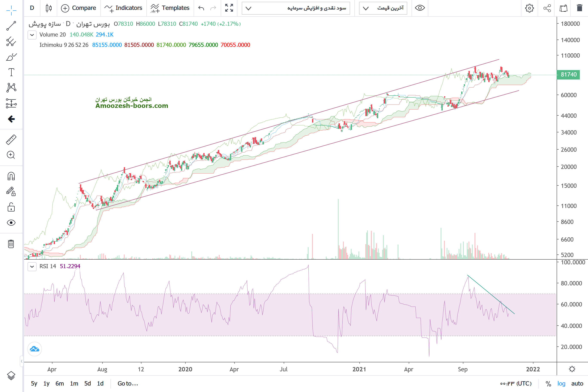Screen dimensions: 588x392
Task: Select the trend line drawing tool
Action: click(11, 26)
